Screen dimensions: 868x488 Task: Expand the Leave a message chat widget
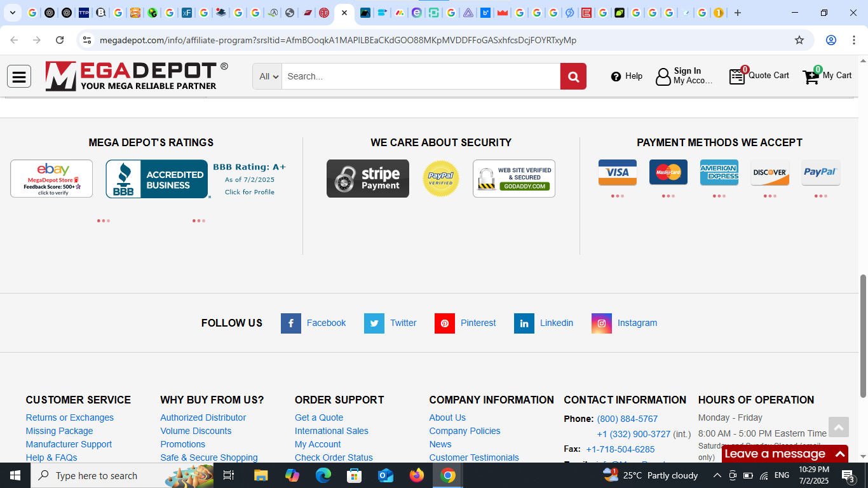tap(785, 454)
